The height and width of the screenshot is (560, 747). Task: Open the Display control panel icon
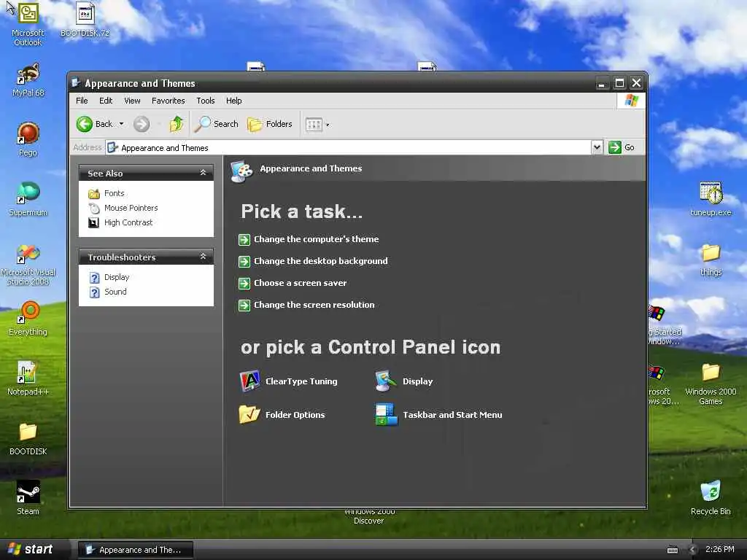click(385, 381)
